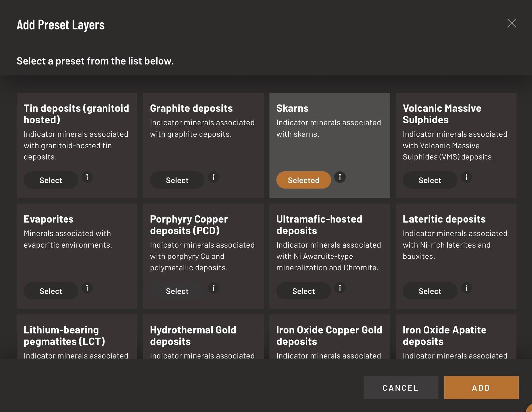Viewport: 532px width, 412px height.
Task: View info for Porphyry Copper deposits
Action: click(x=214, y=288)
